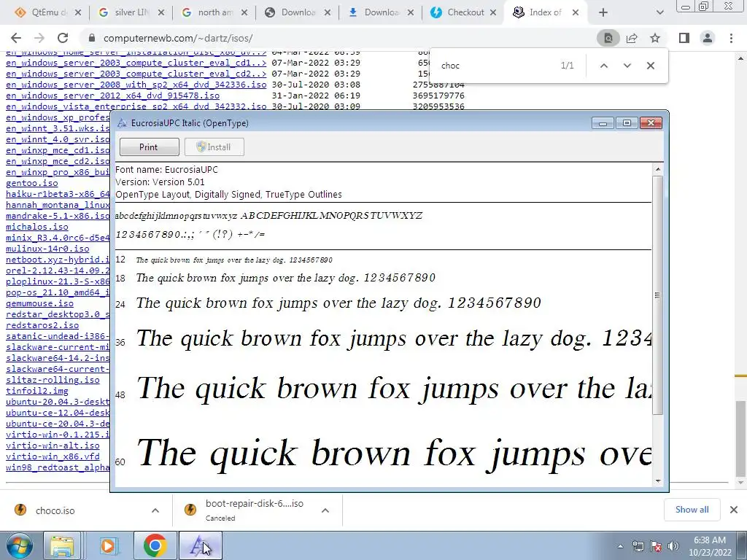Expand choco.iso download options chevron
The height and width of the screenshot is (560, 747).
pyautogui.click(x=155, y=510)
